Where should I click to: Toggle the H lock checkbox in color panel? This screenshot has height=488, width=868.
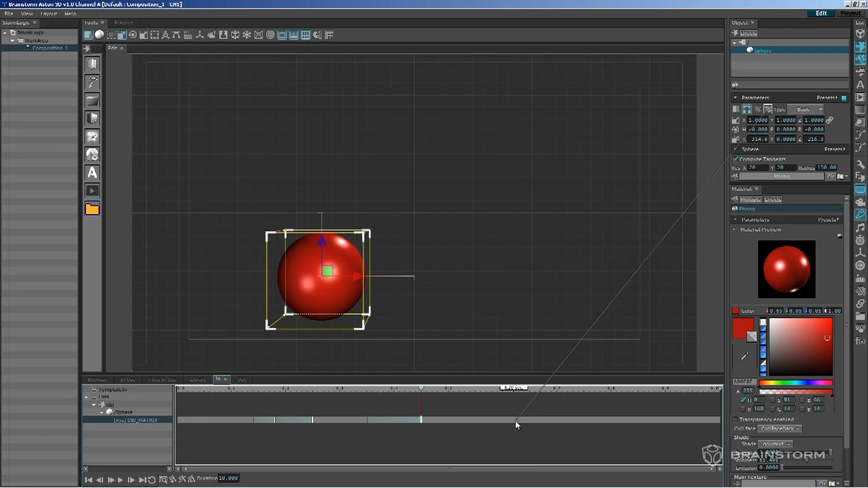coord(743,400)
